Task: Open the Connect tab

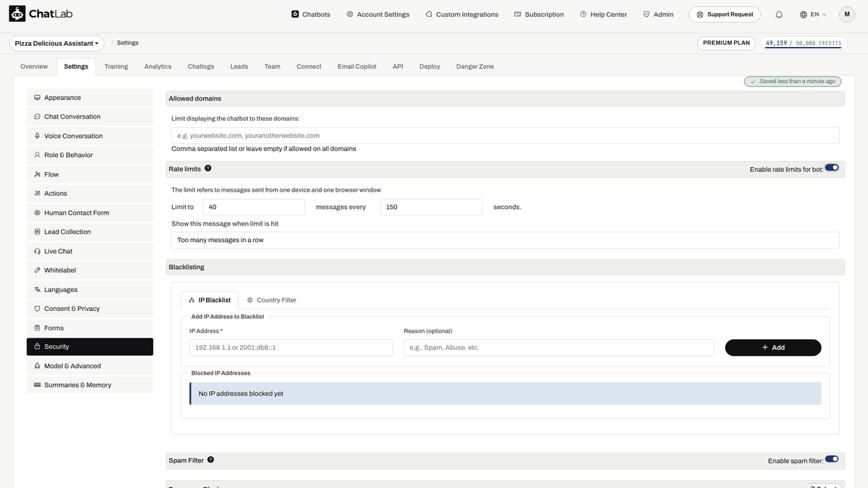Action: coord(309,67)
